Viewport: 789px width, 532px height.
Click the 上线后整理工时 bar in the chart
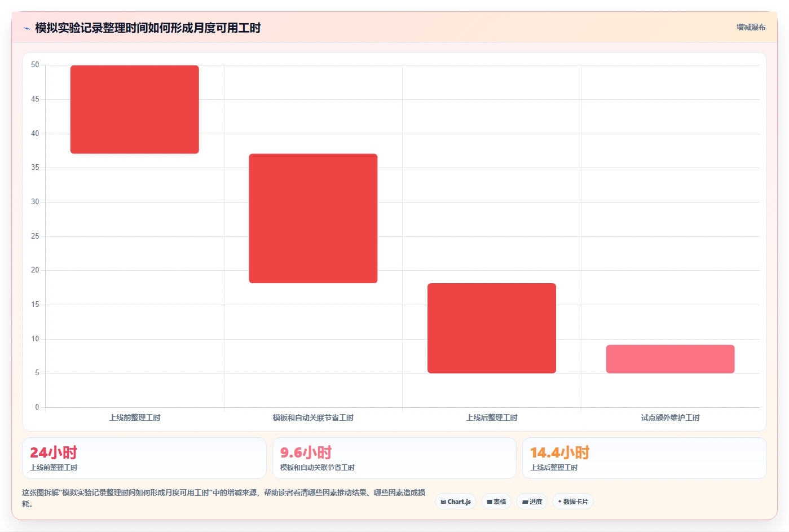[x=492, y=328]
